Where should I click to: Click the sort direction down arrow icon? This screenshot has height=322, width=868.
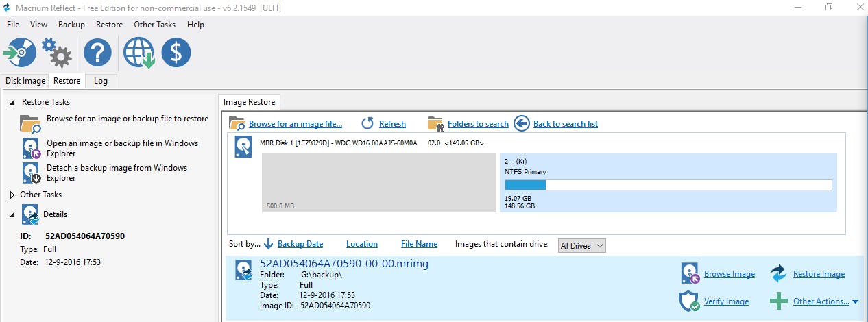(269, 244)
